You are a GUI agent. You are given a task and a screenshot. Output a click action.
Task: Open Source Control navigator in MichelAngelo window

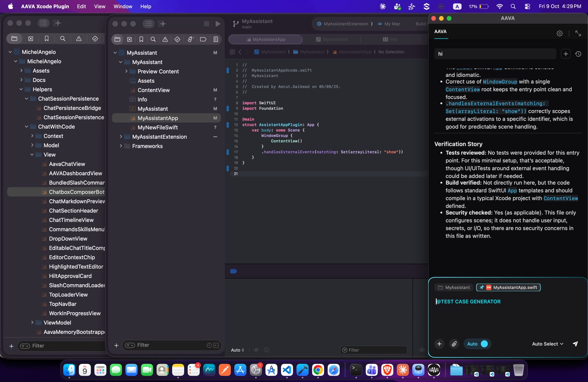[x=31, y=39]
